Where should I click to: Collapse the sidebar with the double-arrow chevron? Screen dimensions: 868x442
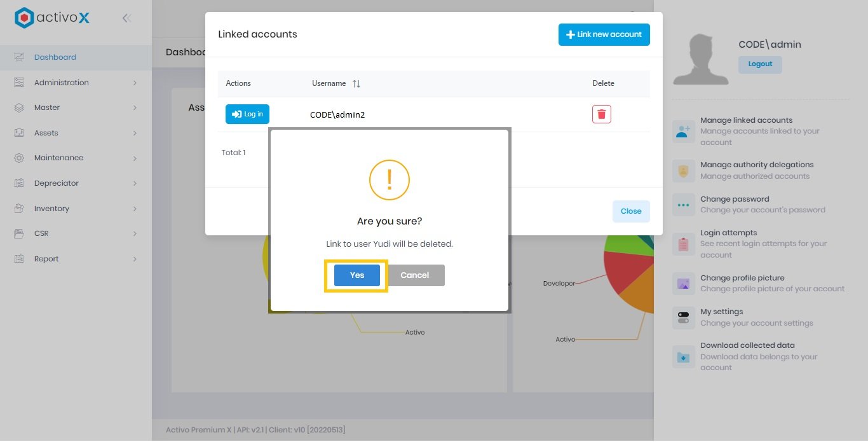click(126, 18)
